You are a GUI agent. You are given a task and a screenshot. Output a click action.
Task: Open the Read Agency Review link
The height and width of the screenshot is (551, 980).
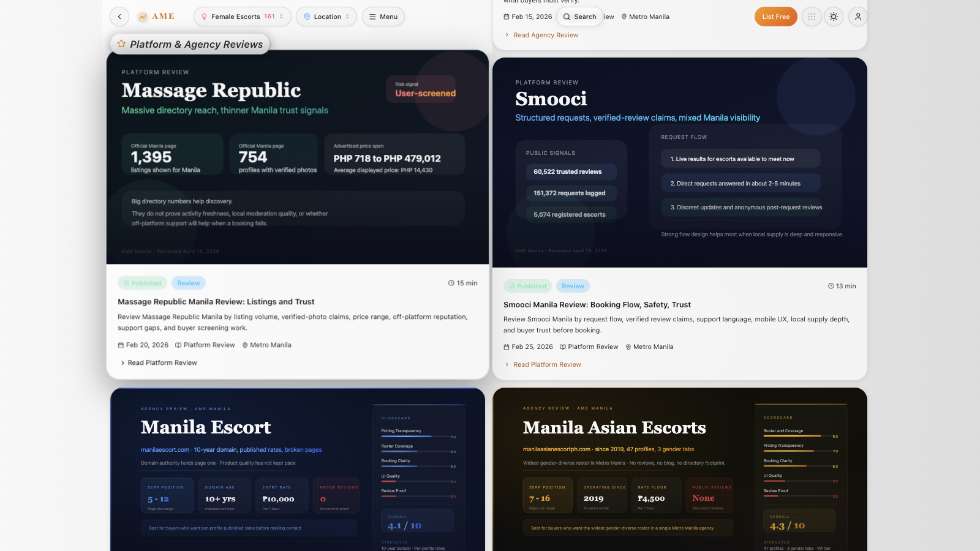coord(545,35)
